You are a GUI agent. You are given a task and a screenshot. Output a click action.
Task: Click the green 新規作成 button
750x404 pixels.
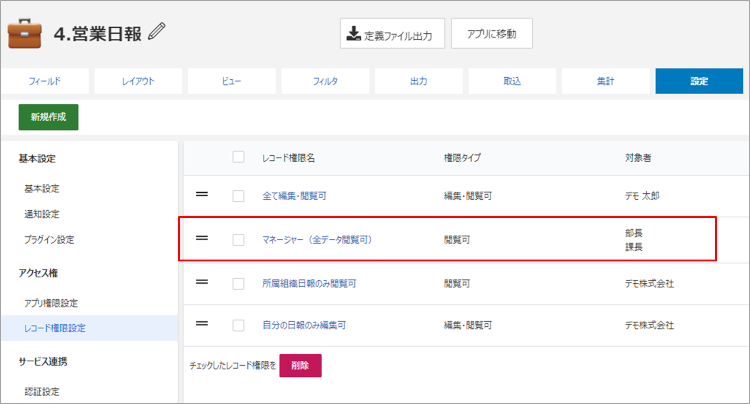(48, 117)
